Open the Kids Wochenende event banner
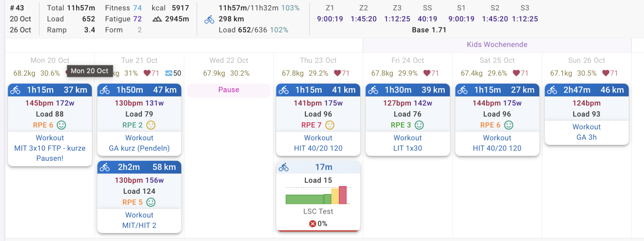The image size is (644, 241). coord(497,45)
